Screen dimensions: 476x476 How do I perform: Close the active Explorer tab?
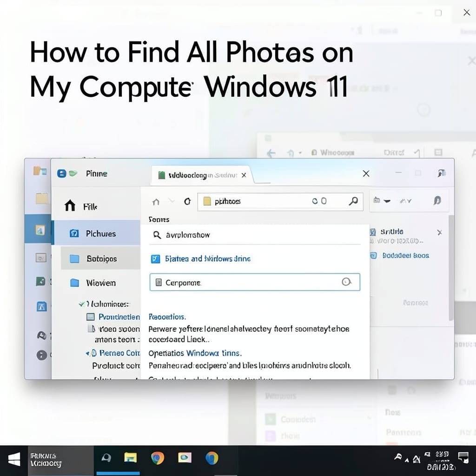[244, 175]
